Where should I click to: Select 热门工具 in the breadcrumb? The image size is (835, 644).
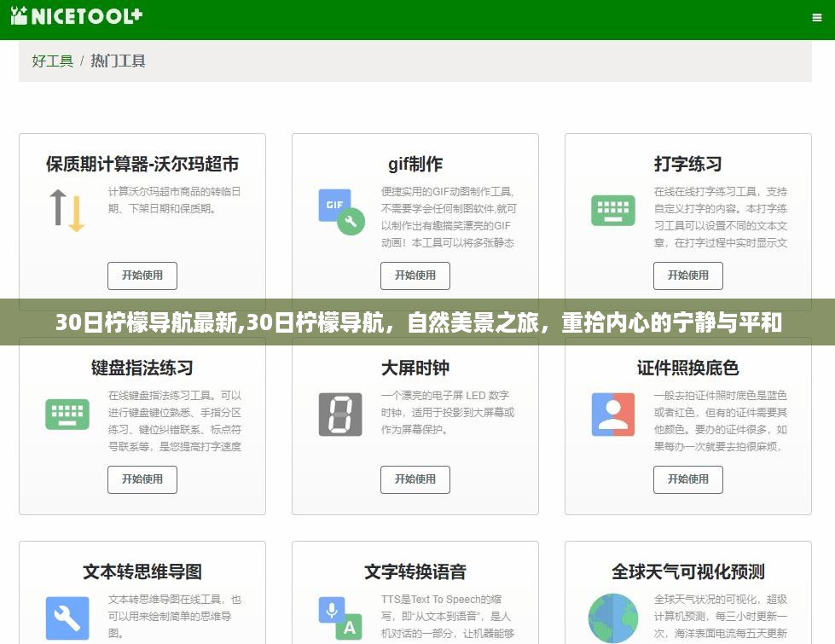click(118, 61)
